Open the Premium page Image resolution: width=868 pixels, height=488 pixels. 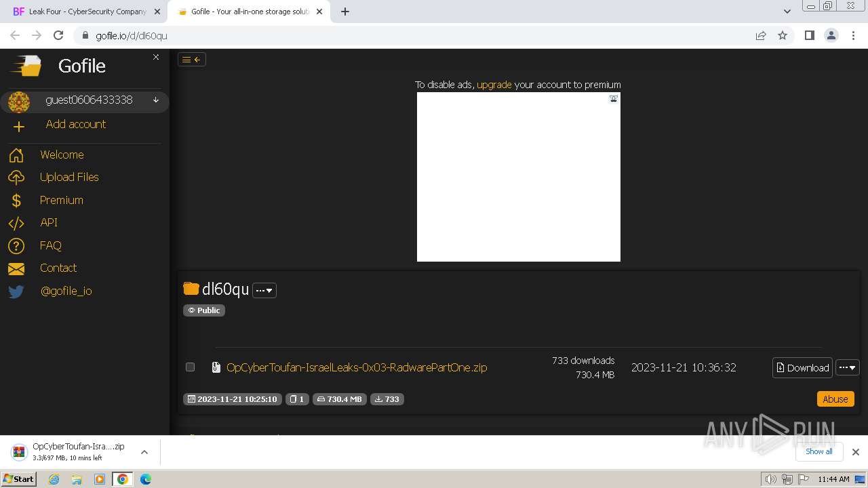[61, 200]
